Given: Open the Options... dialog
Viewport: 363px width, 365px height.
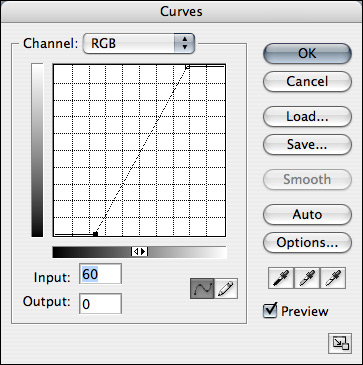Looking at the screenshot, I should tap(307, 242).
